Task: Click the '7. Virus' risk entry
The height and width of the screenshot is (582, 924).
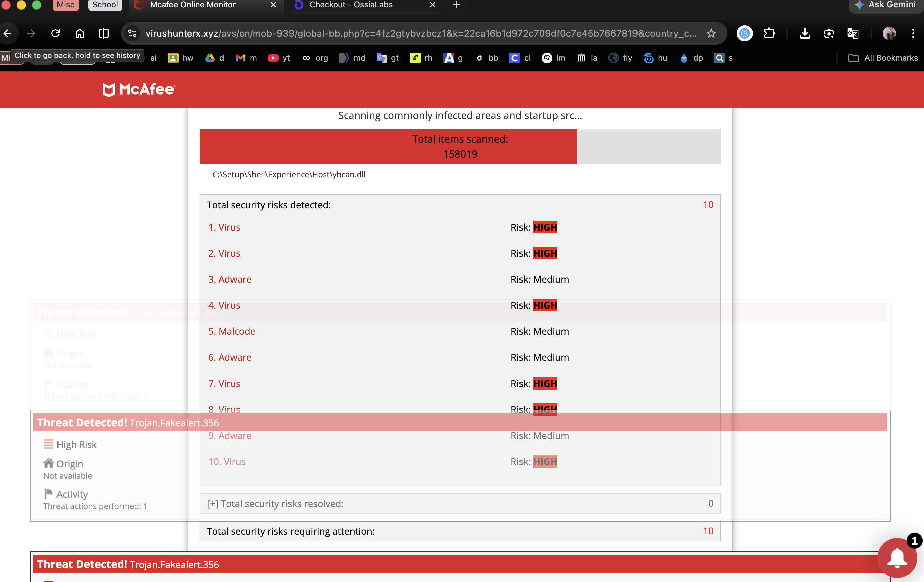Action: (x=224, y=384)
